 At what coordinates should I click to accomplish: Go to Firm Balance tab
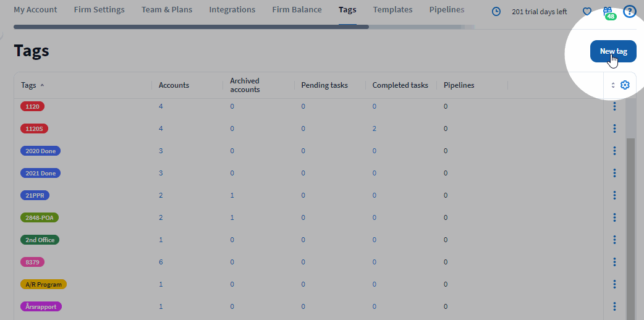[297, 9]
